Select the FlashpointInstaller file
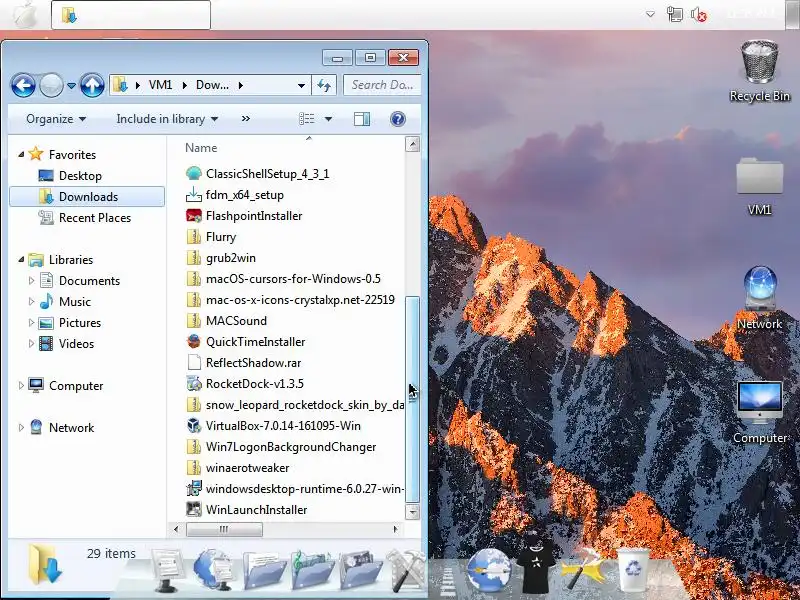Screen dimensions: 800x600 254,216
